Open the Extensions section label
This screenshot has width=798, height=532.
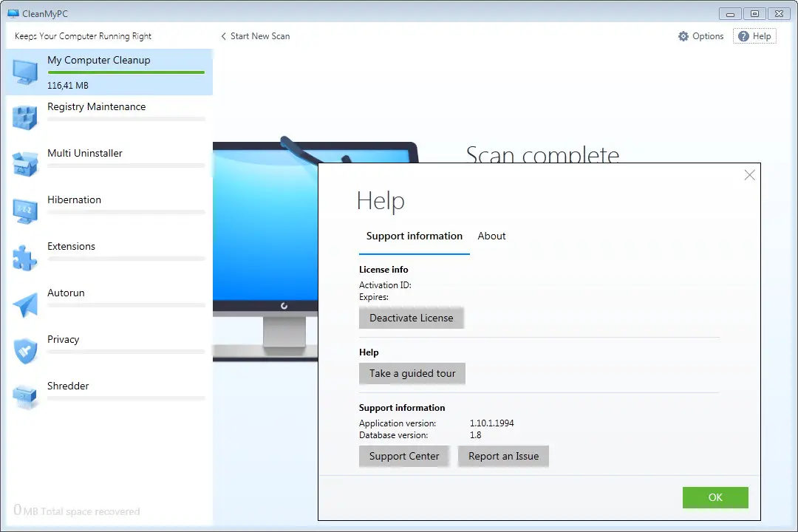(71, 246)
